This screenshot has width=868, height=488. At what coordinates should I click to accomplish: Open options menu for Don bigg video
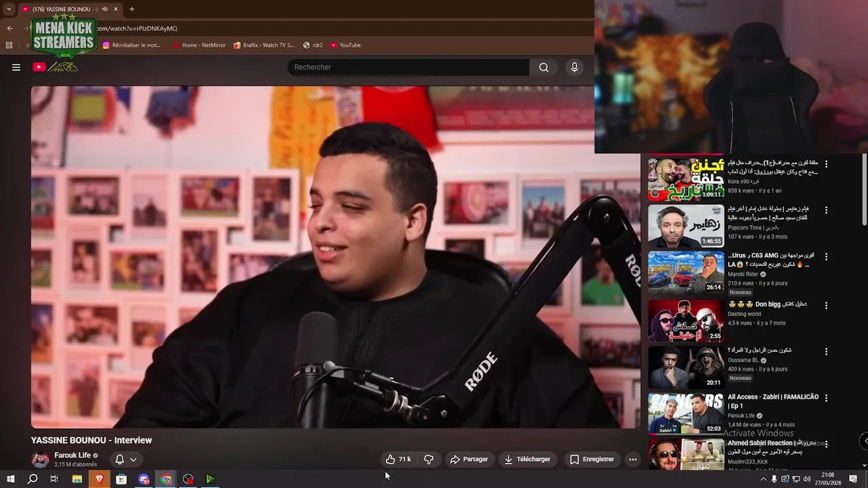[x=826, y=305]
